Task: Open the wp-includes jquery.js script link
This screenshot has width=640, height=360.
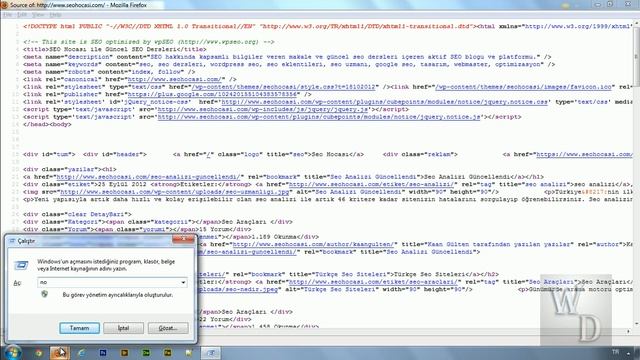Action: (263, 109)
